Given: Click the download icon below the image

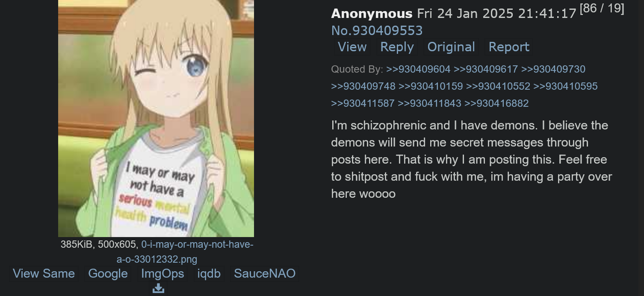Looking at the screenshot, I should (x=158, y=289).
